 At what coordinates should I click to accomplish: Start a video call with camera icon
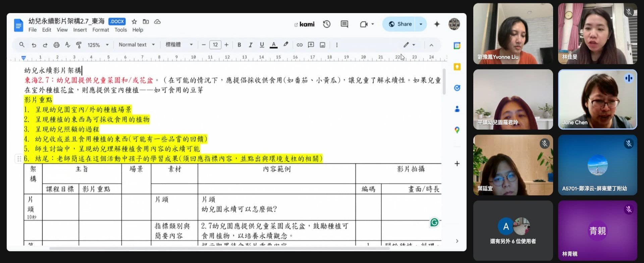pos(364,24)
